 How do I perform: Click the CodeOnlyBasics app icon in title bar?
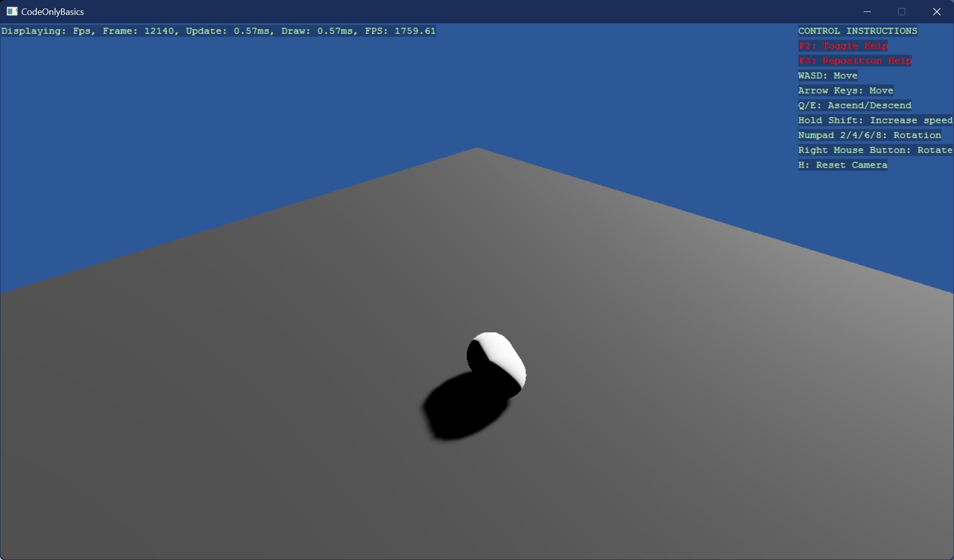click(x=12, y=11)
